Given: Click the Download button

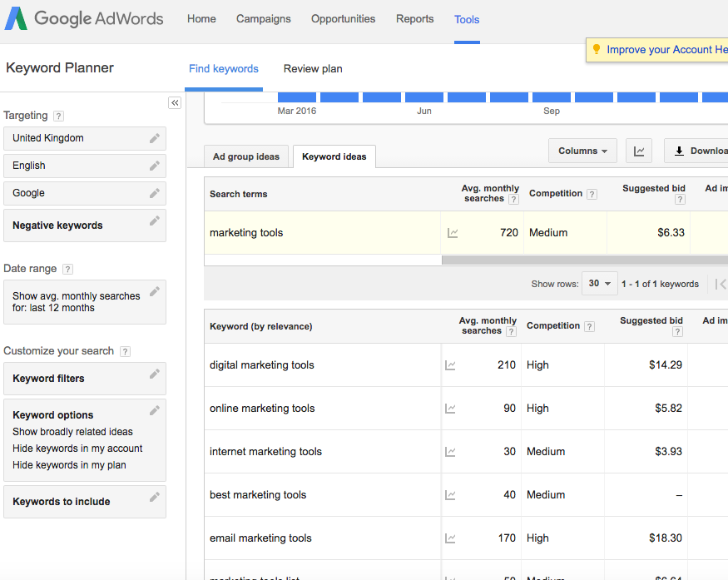Looking at the screenshot, I should pyautogui.click(x=696, y=151).
